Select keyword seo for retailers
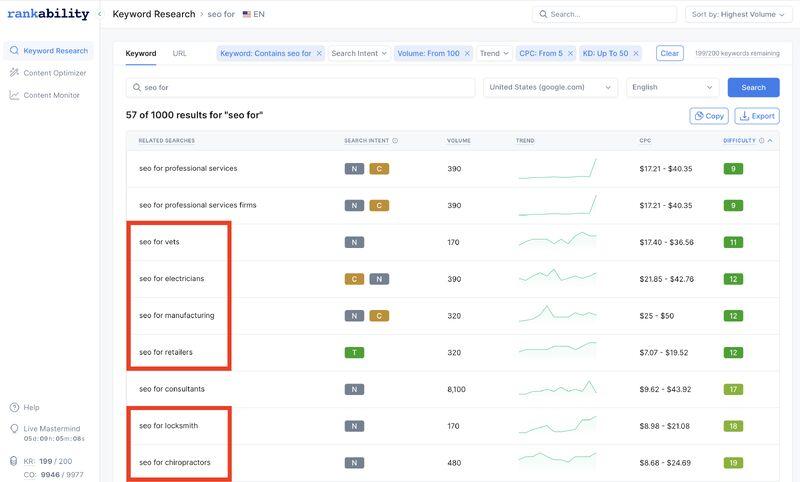The height and width of the screenshot is (482, 800). pos(166,352)
